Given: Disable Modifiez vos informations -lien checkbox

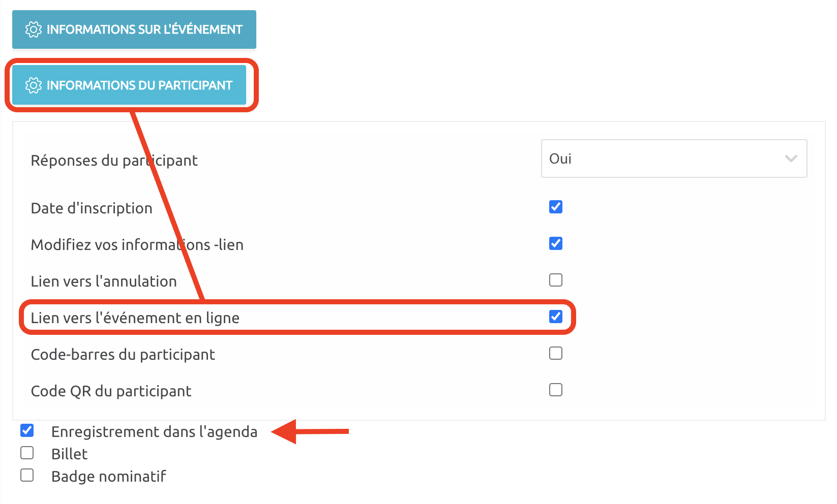Looking at the screenshot, I should pos(556,243).
